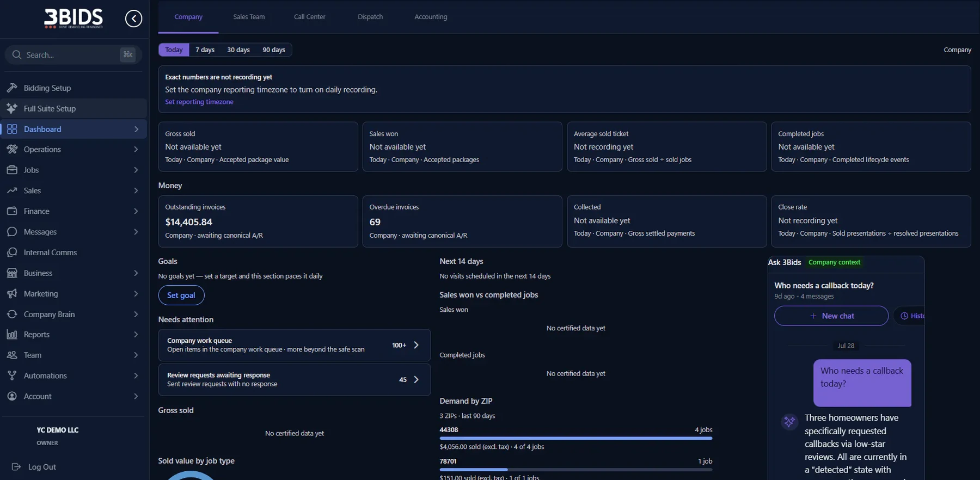Screen dimensions: 980x480
Task: Expand the Reports menu chevron
Action: (x=136, y=335)
